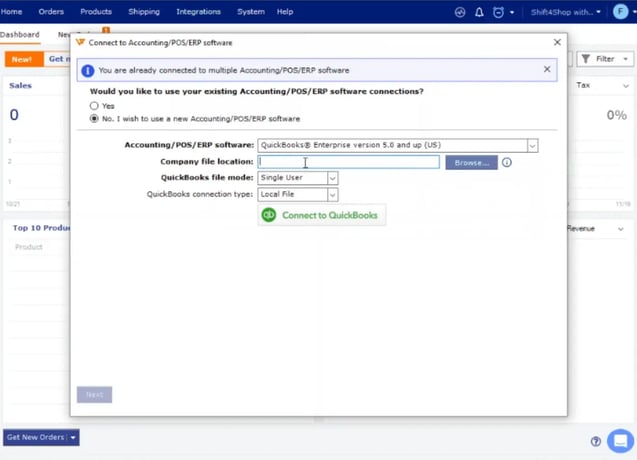Click the orange New! badge
The width and height of the screenshot is (637, 460).
[24, 59]
